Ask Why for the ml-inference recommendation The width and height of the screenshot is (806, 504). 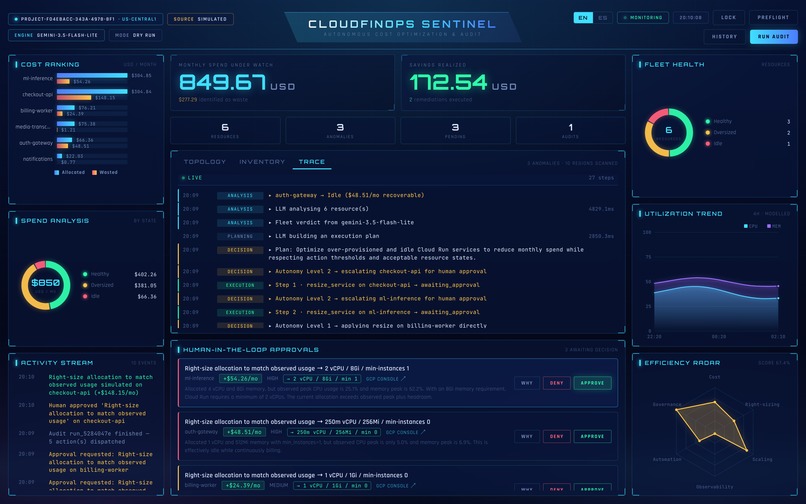tap(527, 383)
